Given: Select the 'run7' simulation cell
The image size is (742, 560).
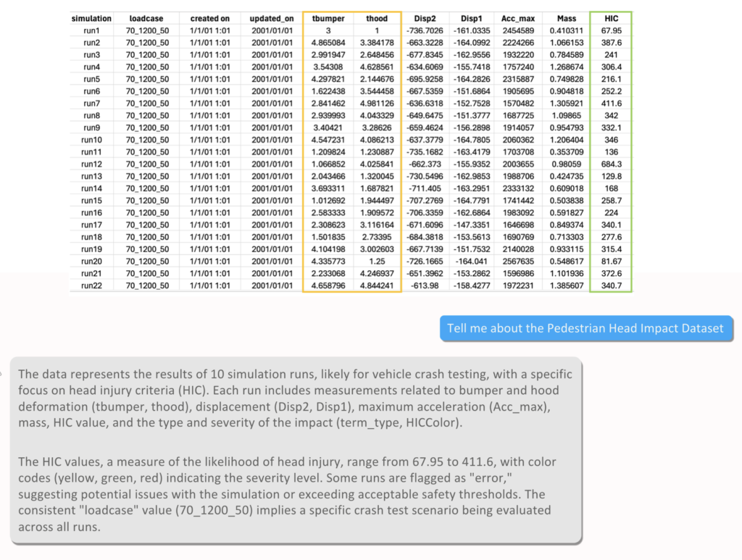Looking at the screenshot, I should tap(91, 104).
